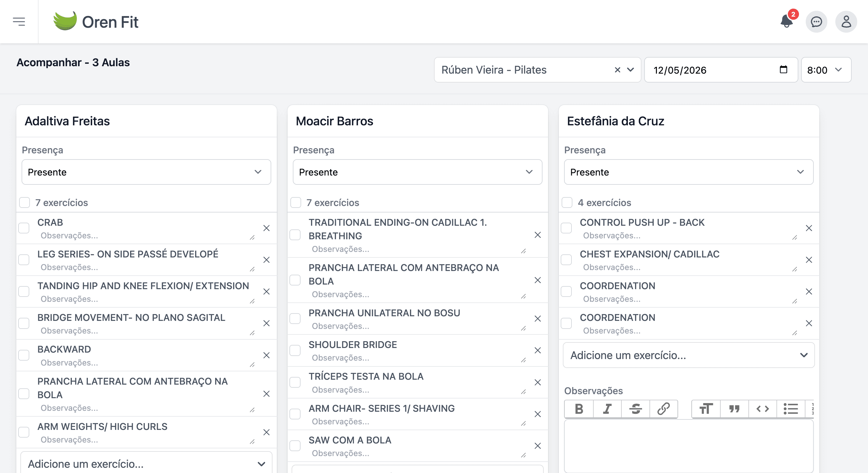
Task: Remove TRÍCEPS TESTA NA BOLA exercise
Action: click(x=538, y=382)
